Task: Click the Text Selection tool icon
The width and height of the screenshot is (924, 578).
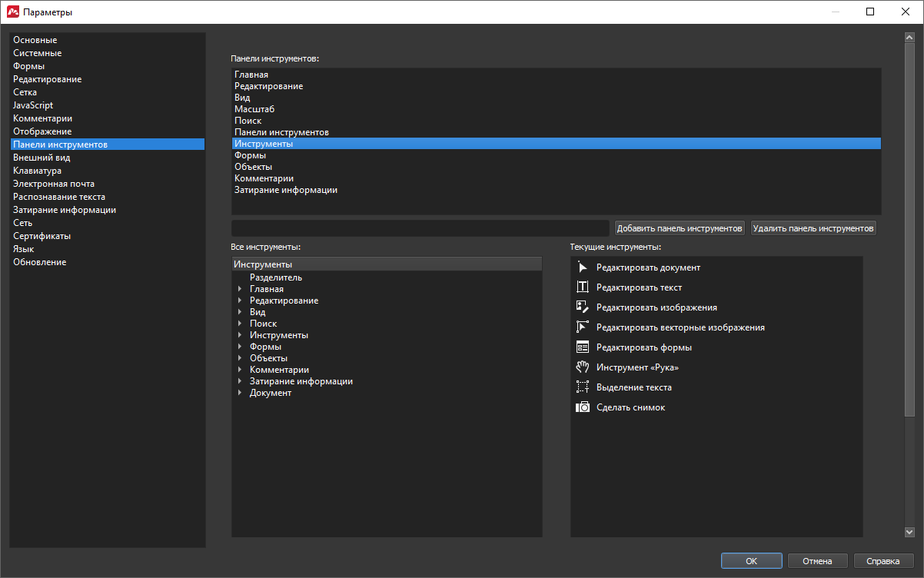Action: [582, 387]
